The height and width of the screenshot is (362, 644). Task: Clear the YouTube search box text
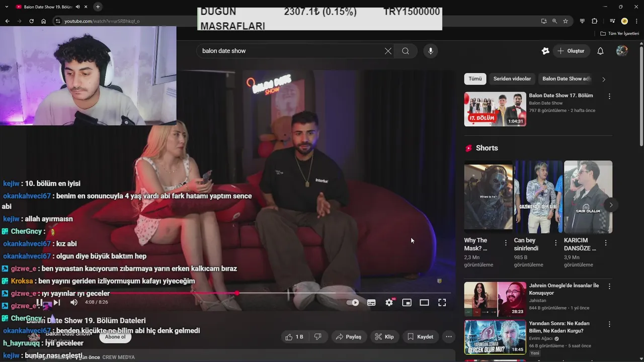[x=388, y=51]
